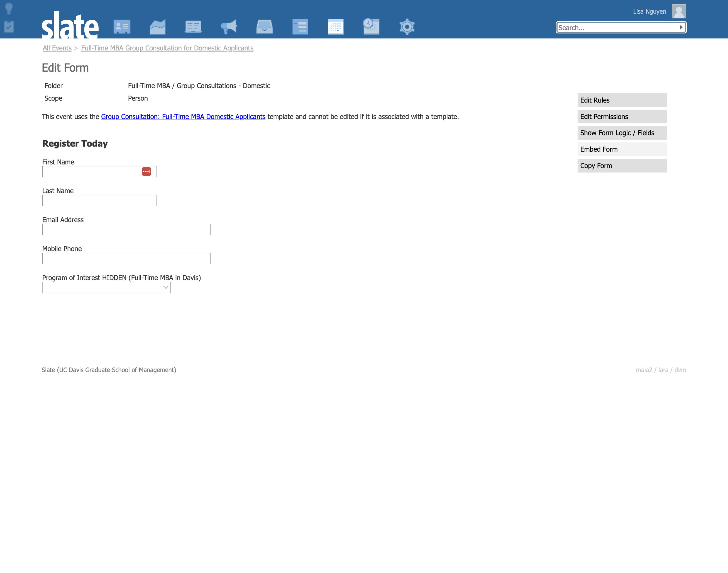
Task: Click the Lisa Nguyen username text
Action: point(649,11)
